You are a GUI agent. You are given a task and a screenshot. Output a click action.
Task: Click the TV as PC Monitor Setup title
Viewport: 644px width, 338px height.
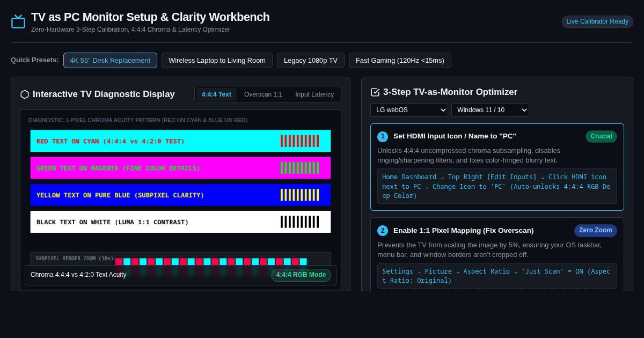coord(150,17)
